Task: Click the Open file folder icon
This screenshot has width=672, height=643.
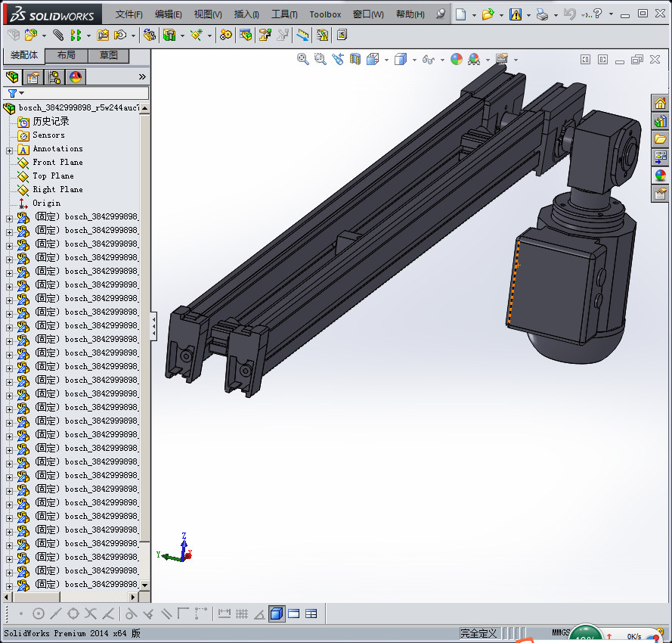Action: point(488,14)
